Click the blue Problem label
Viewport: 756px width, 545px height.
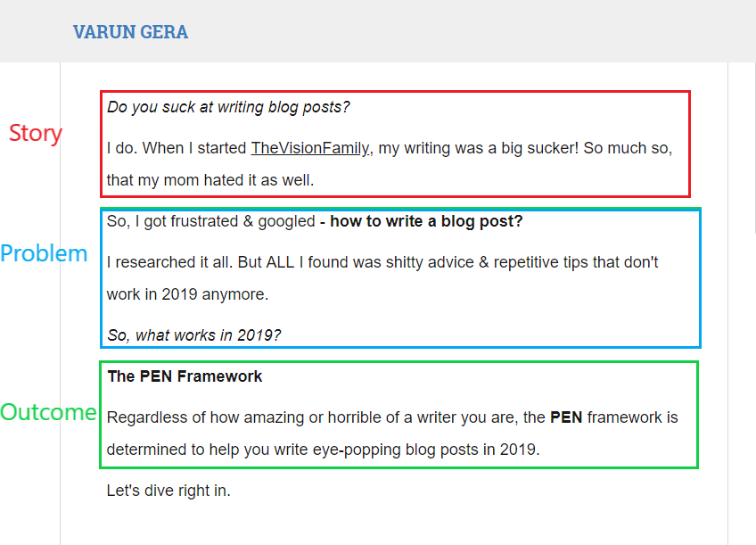(44, 253)
